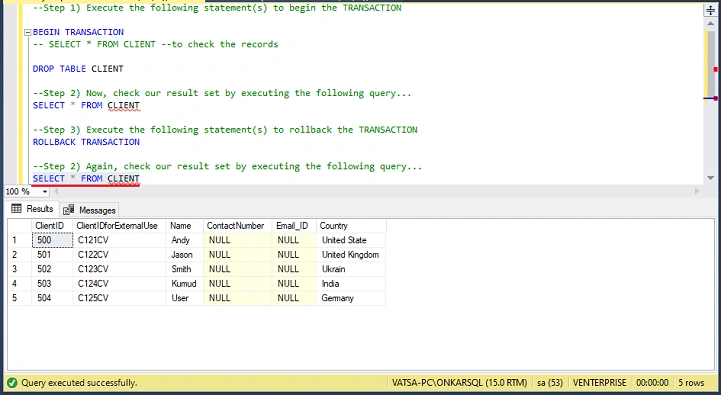Screen dimensions: 721x395
Task: Click the VENTERPRISE database status entry
Action: coord(600,383)
